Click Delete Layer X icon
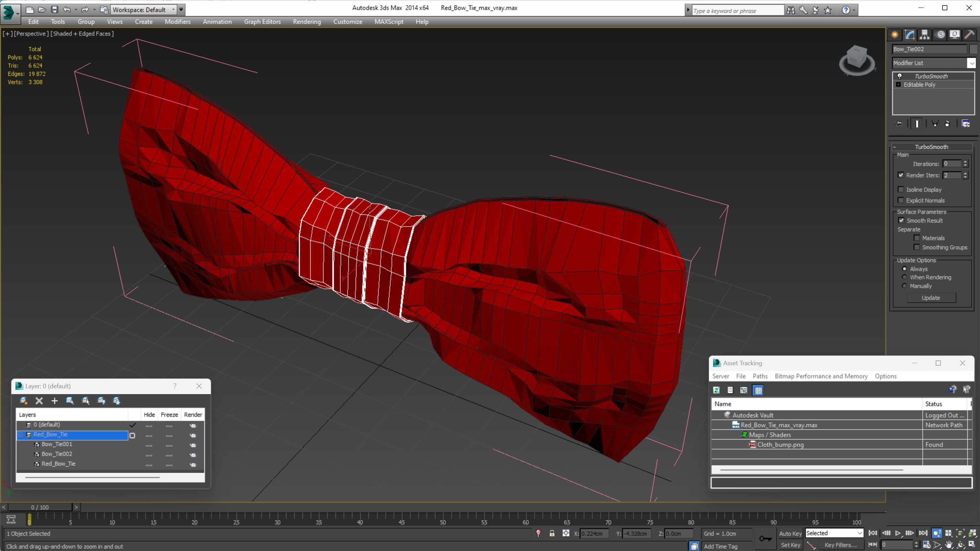 point(39,400)
